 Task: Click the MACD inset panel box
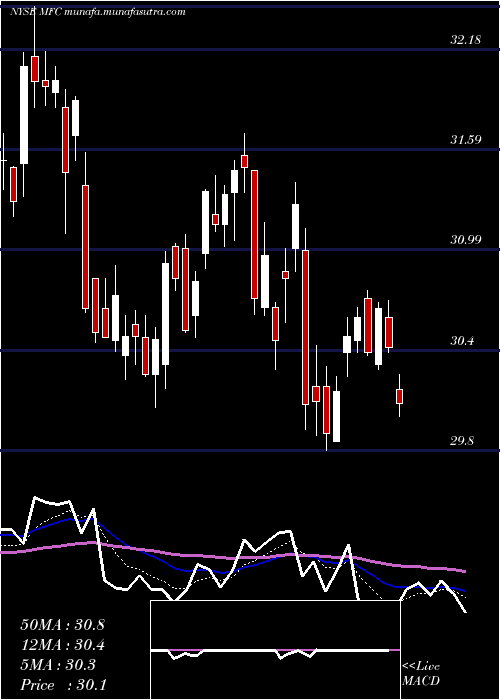coord(275,650)
